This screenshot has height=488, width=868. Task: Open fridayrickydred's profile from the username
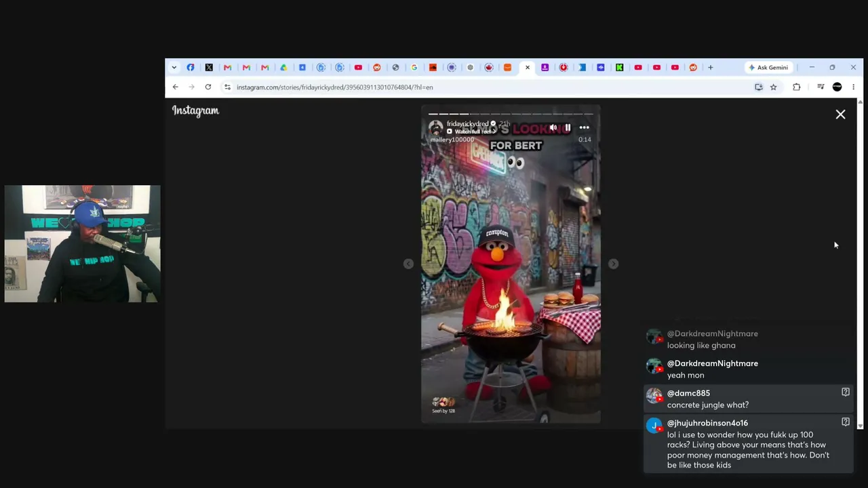pos(467,124)
